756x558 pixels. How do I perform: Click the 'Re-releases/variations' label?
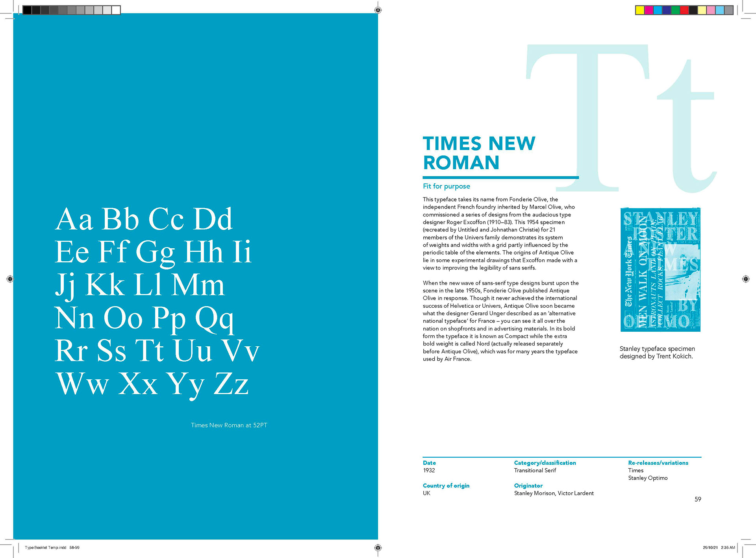pyautogui.click(x=658, y=463)
